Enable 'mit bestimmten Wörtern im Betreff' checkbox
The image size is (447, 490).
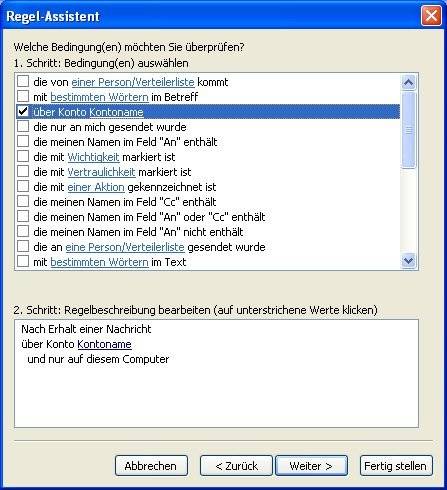(23, 96)
